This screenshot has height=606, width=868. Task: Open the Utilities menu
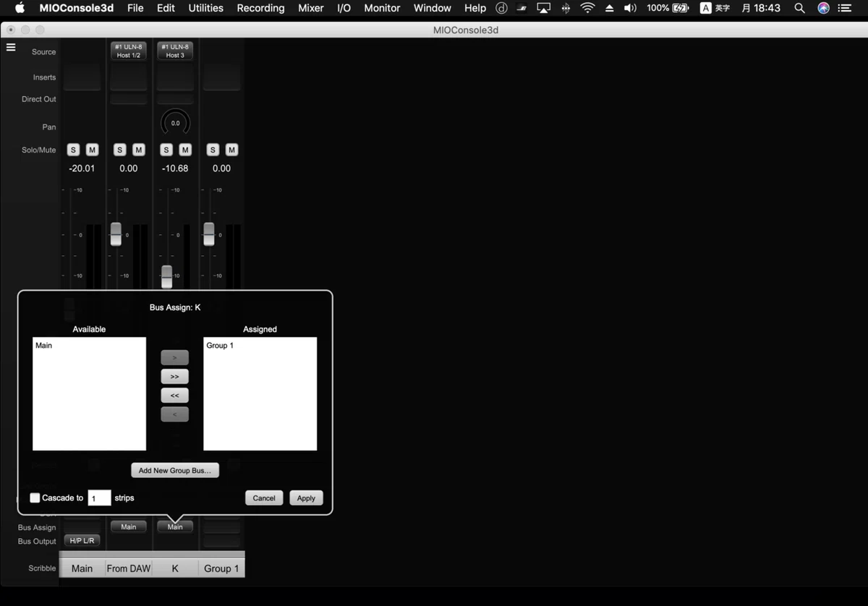(205, 8)
